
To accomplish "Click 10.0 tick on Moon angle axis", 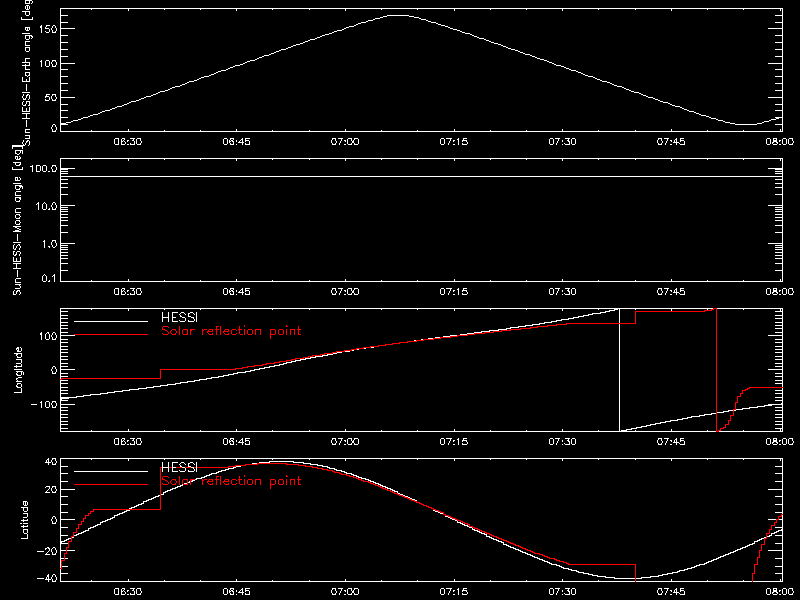I will point(46,207).
